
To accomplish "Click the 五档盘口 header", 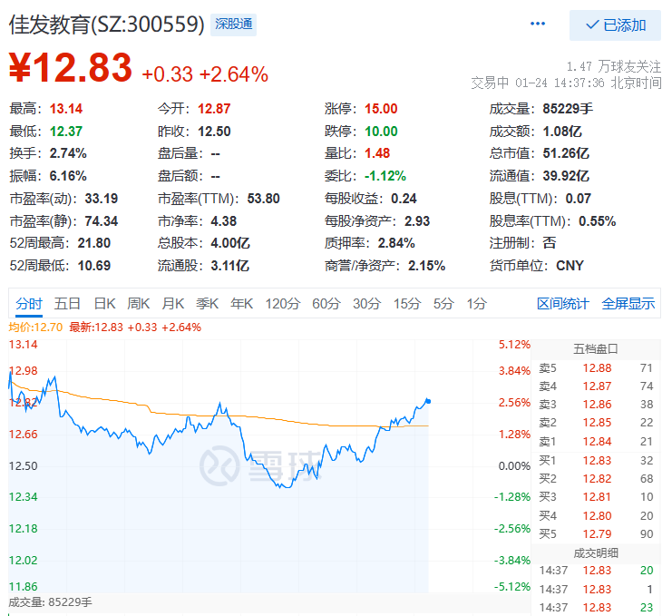I will [596, 349].
